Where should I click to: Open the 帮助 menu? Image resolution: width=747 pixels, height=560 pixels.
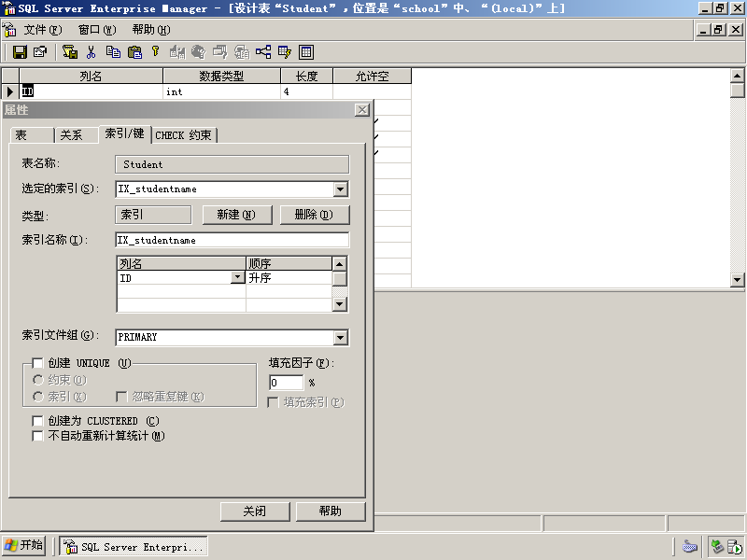(x=151, y=30)
